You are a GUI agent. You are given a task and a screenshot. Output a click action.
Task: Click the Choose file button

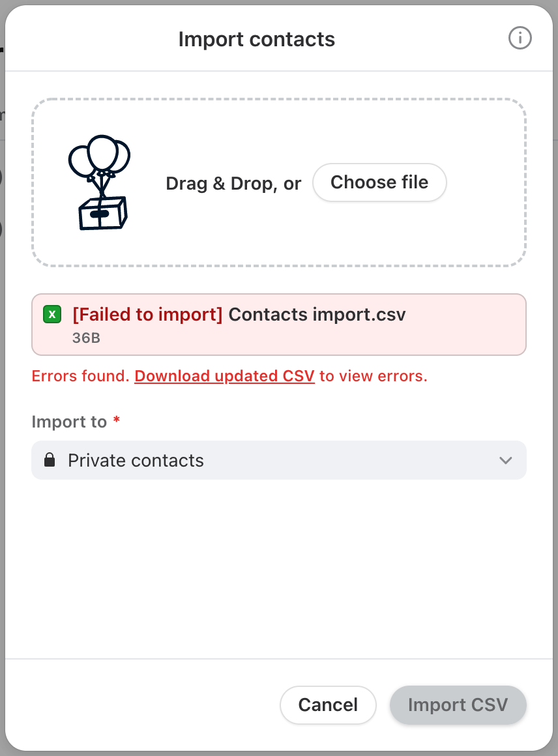tap(379, 182)
